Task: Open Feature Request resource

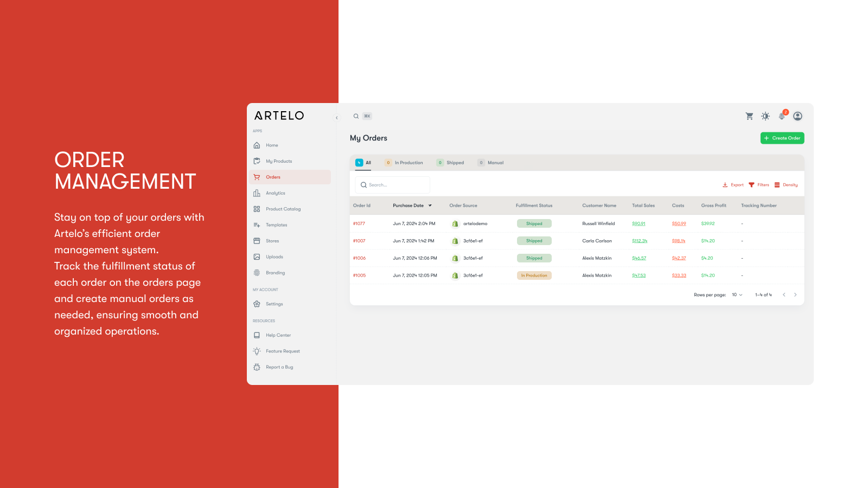Action: (x=290, y=351)
